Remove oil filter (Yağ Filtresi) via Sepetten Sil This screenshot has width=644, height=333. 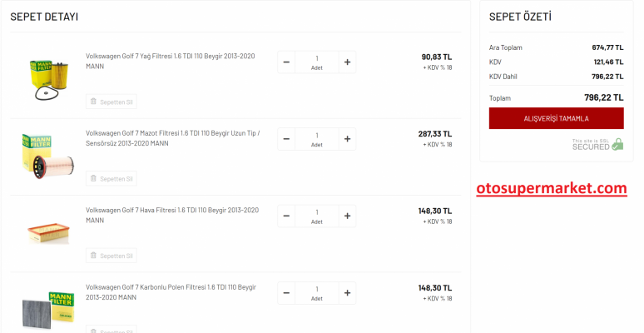coord(111,102)
